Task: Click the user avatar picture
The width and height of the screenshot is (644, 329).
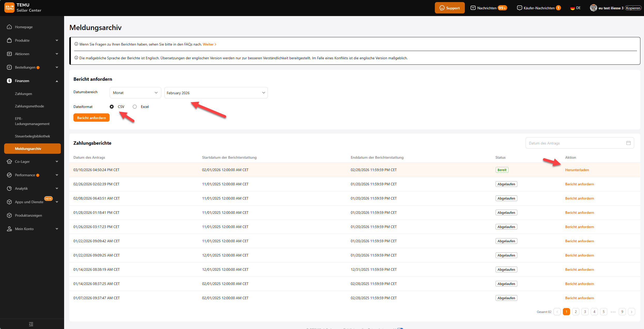Action: point(593,8)
